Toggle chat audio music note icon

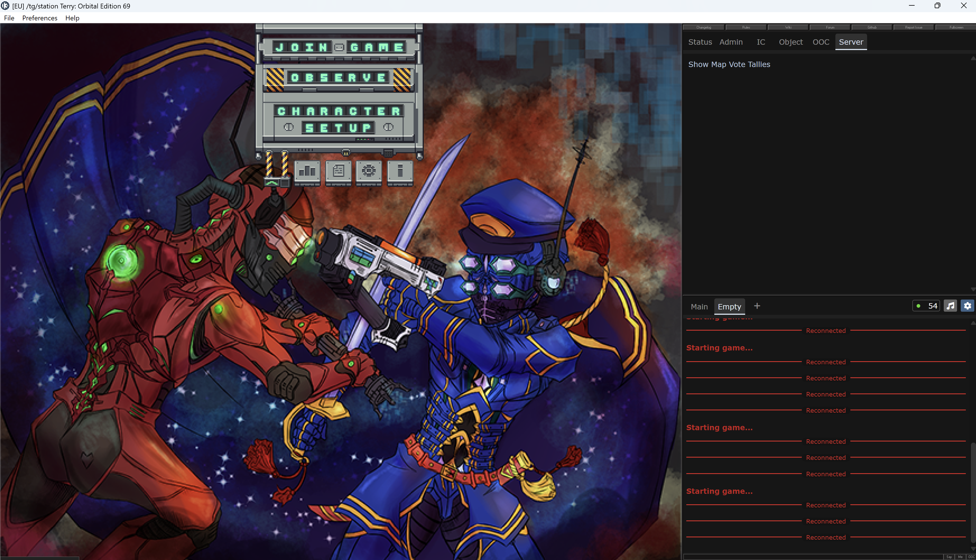[950, 306]
